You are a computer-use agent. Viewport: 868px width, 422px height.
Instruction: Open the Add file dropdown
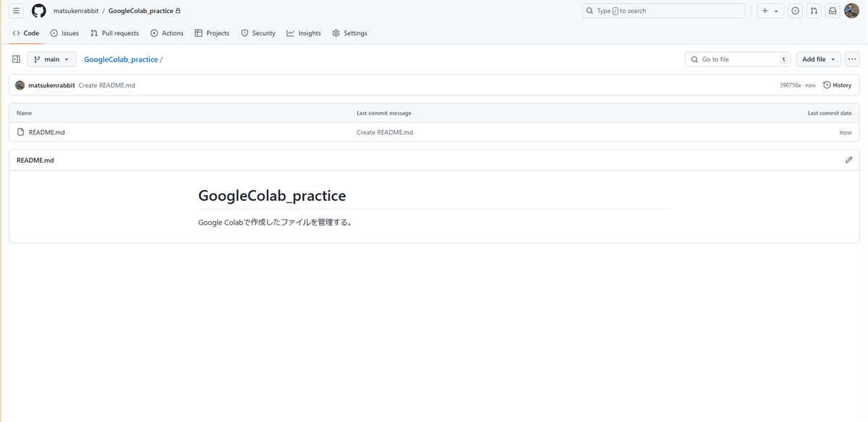817,59
